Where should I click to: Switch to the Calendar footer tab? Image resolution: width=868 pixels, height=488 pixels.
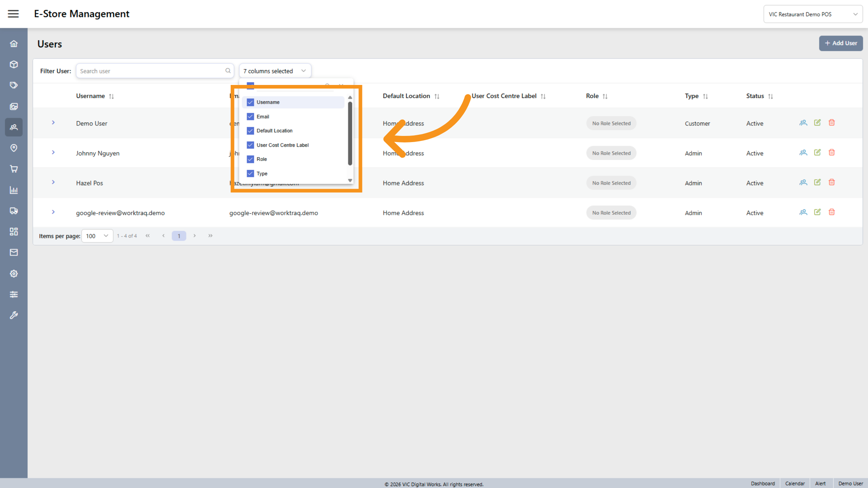pos(795,483)
